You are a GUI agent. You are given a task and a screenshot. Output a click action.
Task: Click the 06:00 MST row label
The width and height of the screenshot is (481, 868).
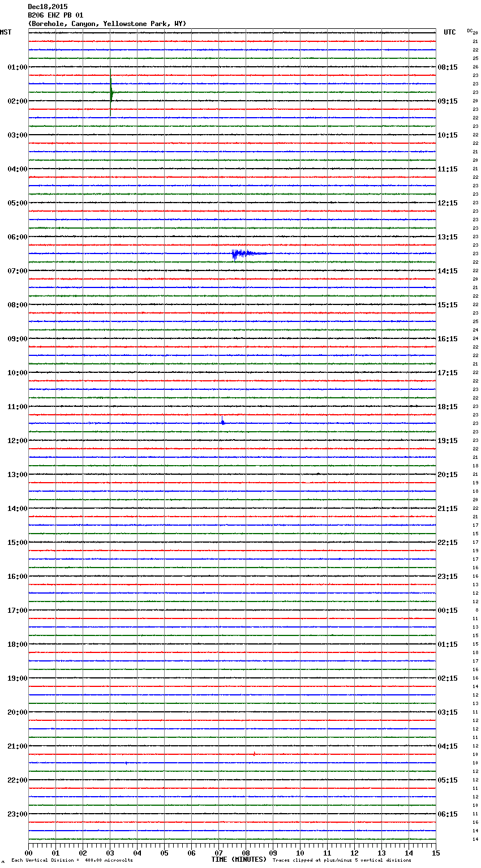tap(18, 237)
